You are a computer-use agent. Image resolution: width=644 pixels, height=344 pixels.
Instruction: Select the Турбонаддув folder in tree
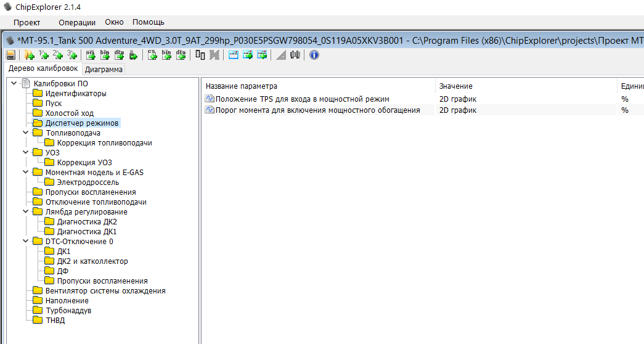click(x=68, y=310)
